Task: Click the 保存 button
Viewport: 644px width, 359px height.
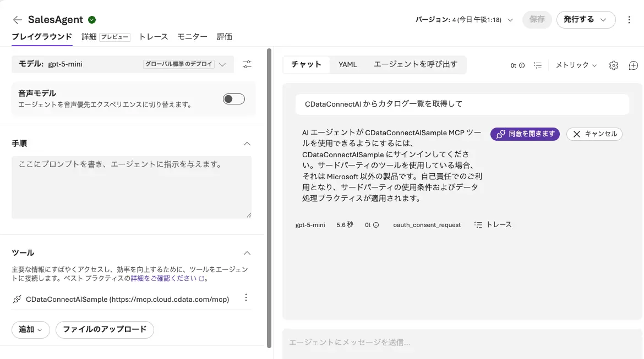Action: (537, 20)
